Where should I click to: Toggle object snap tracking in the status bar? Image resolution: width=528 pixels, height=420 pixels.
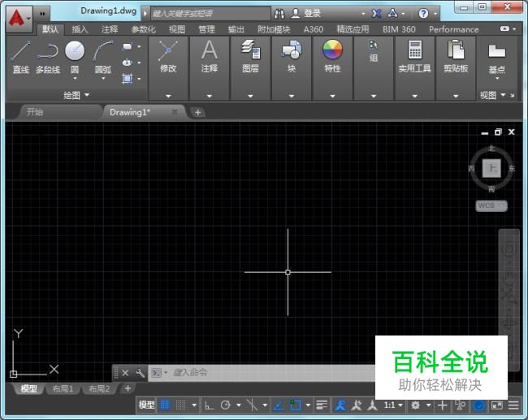pyautogui.click(x=278, y=405)
